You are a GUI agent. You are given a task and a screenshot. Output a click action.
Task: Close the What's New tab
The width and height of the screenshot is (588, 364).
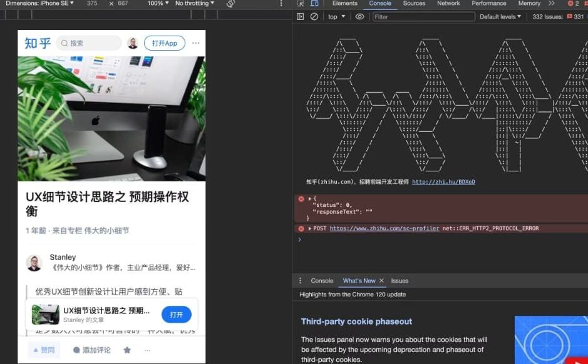tap(381, 281)
